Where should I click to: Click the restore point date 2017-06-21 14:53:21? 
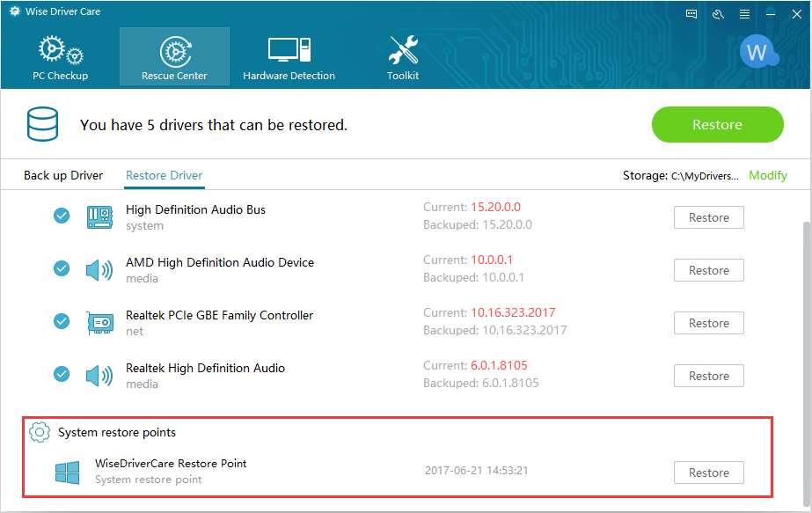[477, 471]
